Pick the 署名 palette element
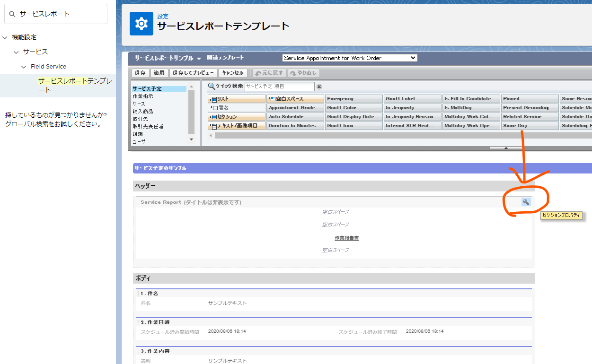 point(237,108)
